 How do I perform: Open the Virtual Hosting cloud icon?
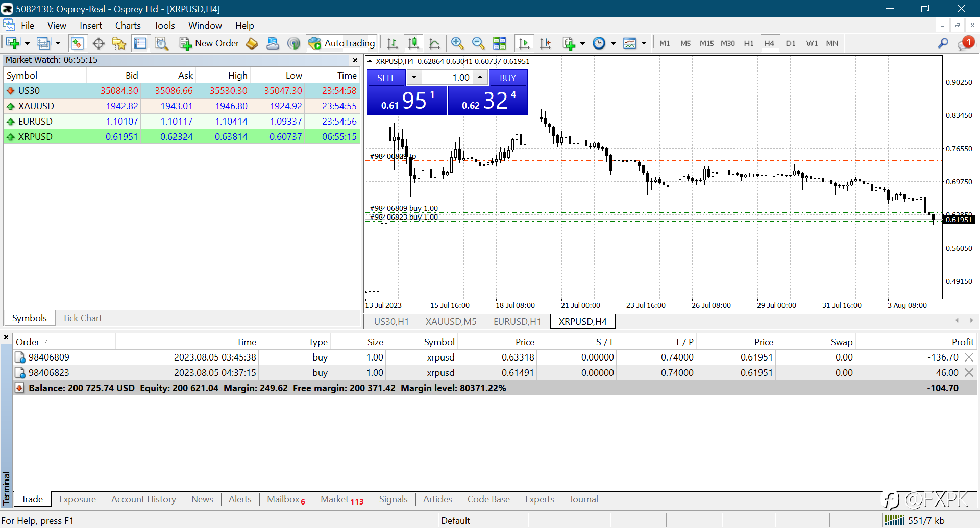point(273,43)
